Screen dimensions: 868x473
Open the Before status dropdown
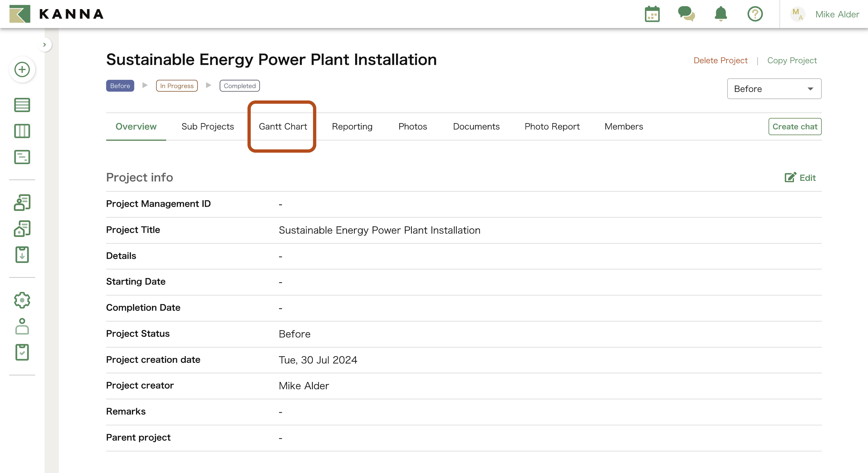pyautogui.click(x=774, y=89)
